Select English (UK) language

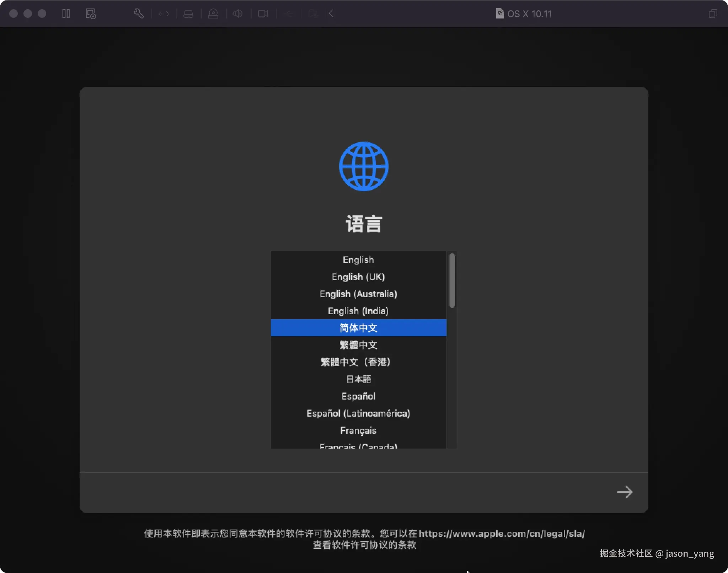click(x=358, y=277)
